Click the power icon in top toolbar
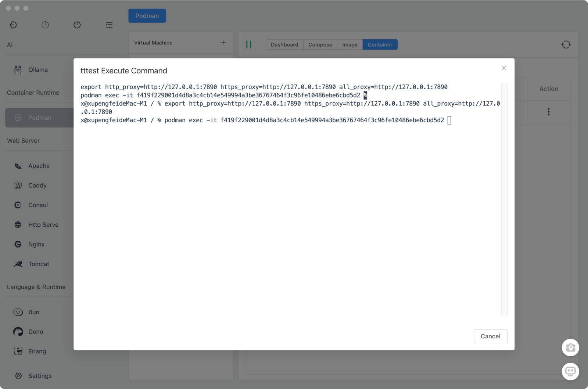Viewport: 588px width, 389px height. click(77, 25)
